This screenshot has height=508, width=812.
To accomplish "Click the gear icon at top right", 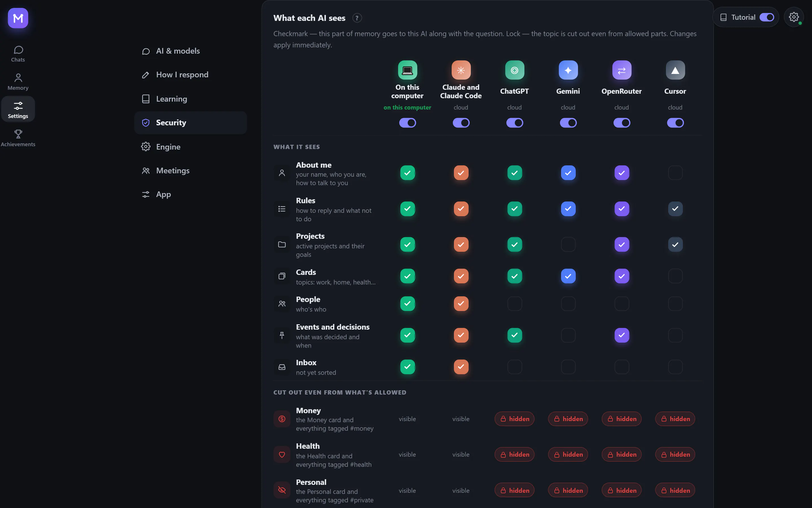I will 794,17.
